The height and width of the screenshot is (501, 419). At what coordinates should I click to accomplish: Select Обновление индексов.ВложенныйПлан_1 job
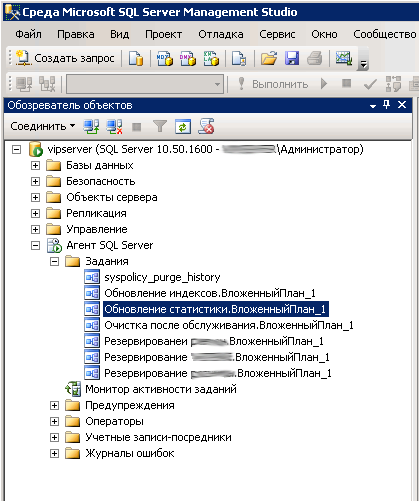tap(210, 293)
